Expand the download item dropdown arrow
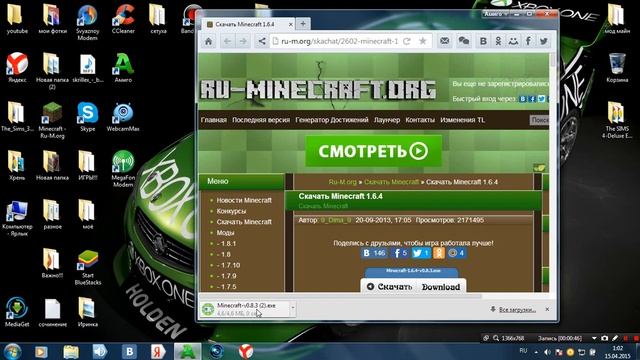This screenshot has width=640, height=360. [293, 309]
